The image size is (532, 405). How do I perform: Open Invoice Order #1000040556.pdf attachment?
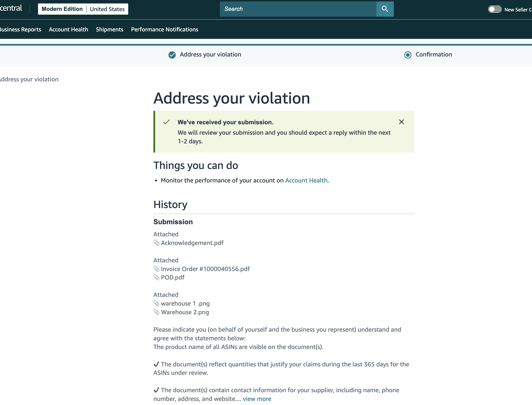point(205,269)
